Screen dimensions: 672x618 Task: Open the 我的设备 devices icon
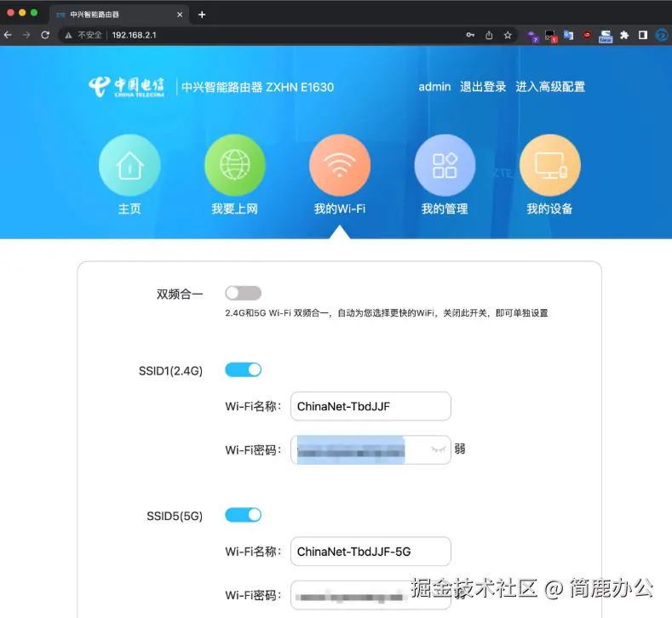pyautogui.click(x=550, y=165)
